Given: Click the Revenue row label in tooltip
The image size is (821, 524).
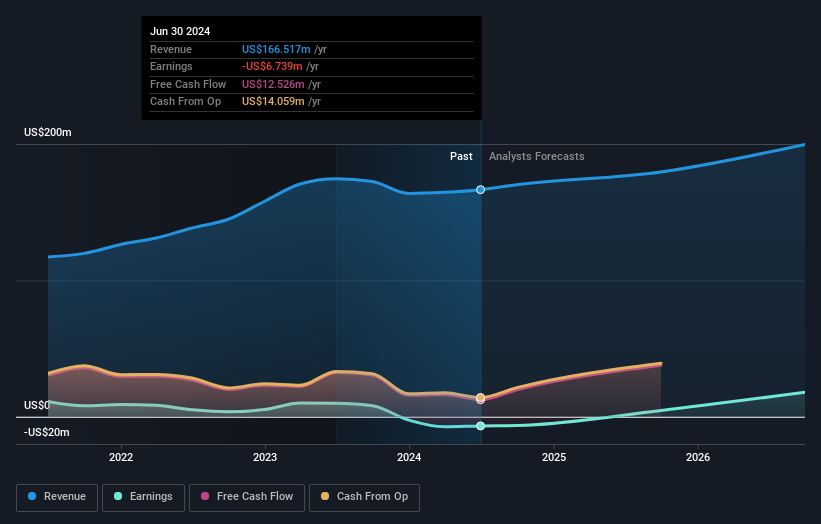Looking at the screenshot, I should 171,49.
